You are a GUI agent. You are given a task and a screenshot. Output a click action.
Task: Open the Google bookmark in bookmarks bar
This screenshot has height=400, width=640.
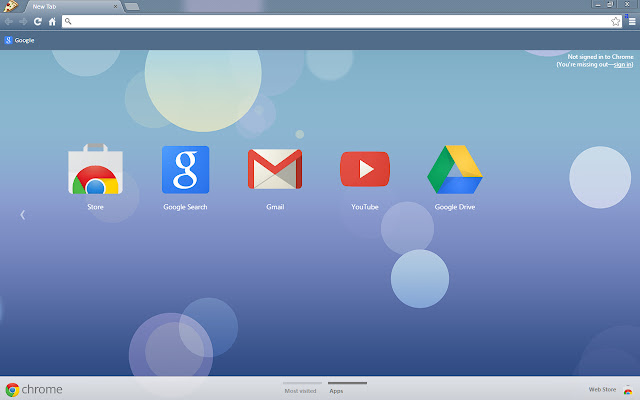(x=19, y=40)
